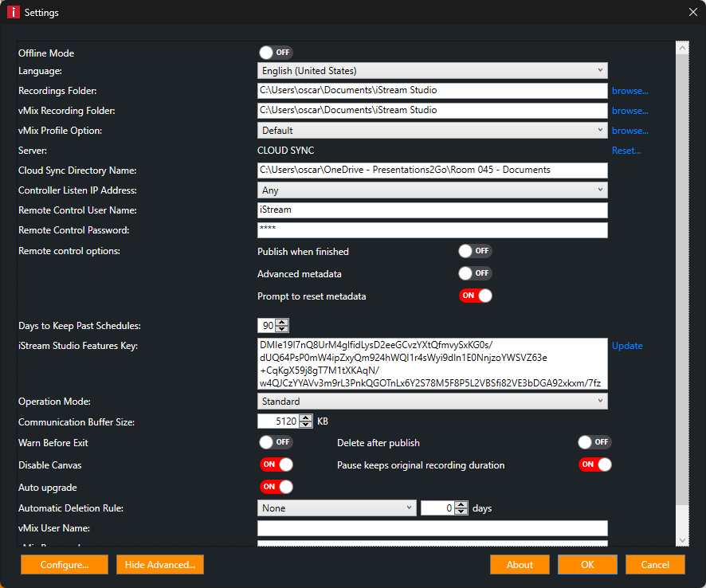The width and height of the screenshot is (706, 588).
Task: Browse for the Recordings Folder
Action: coord(630,91)
